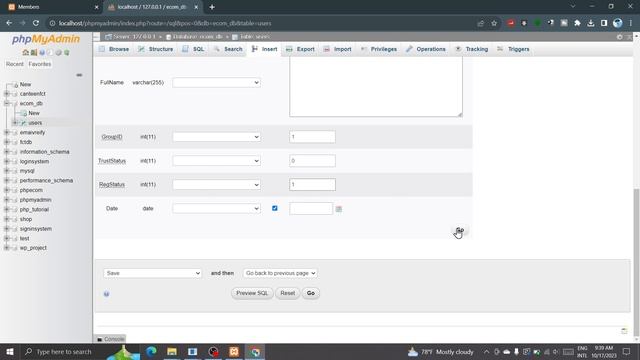Click into the Date value field
This screenshot has height=360, width=640.
(311, 209)
